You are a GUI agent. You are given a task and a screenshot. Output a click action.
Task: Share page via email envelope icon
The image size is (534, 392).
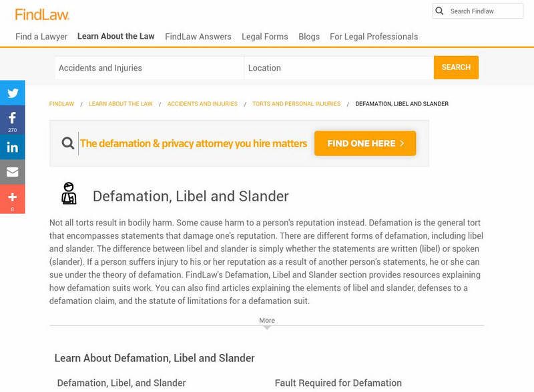tap(12, 172)
